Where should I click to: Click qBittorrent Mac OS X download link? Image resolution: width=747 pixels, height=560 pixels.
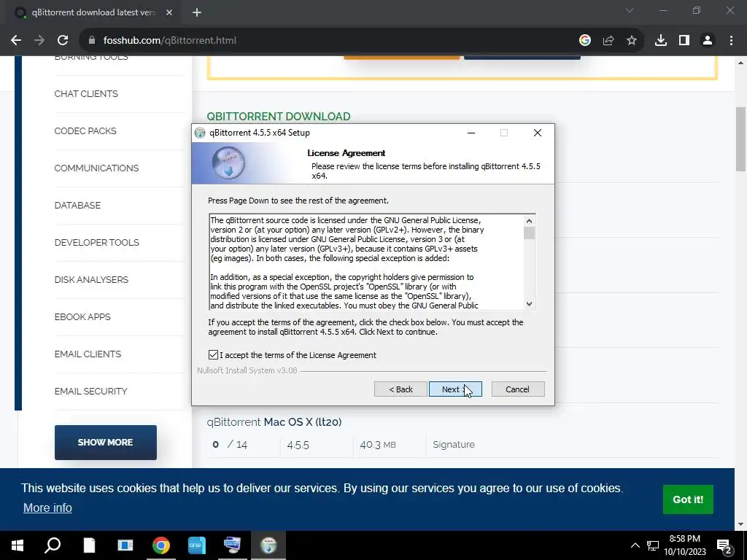[274, 422]
